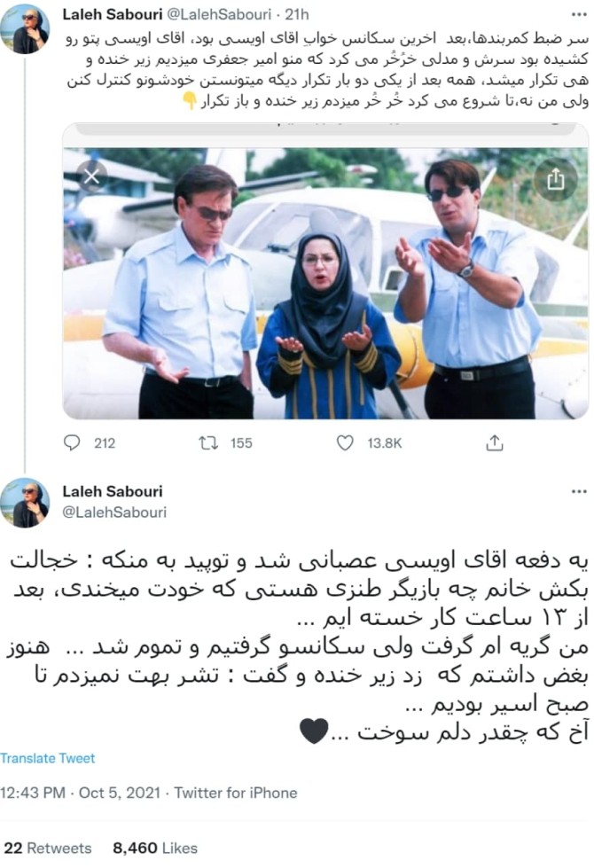Open the airplane photo with three people
This screenshot has width=594, height=868.
[325, 282]
